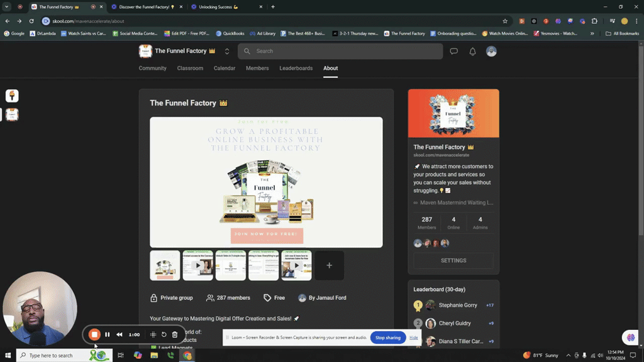Open Task View on the taskbar
Screen dimensions: 644x362
tap(120, 356)
